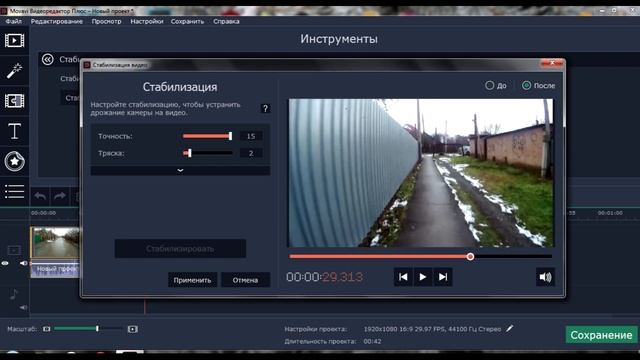The width and height of the screenshot is (640, 360).
Task: Mute the preview volume speaker
Action: 545,277
